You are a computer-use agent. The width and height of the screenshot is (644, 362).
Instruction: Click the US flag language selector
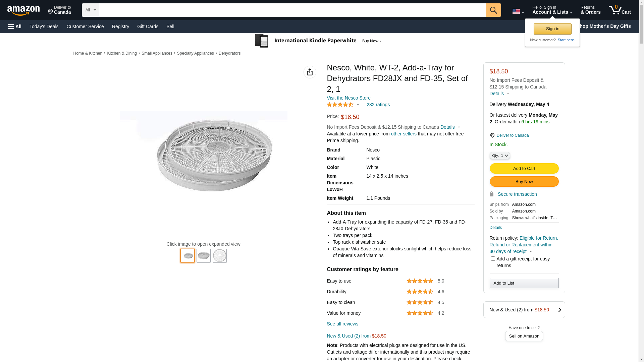click(518, 11)
